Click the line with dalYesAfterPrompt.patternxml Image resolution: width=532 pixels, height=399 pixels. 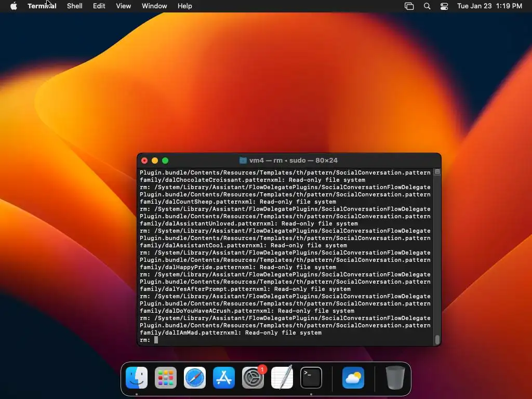pos(245,289)
